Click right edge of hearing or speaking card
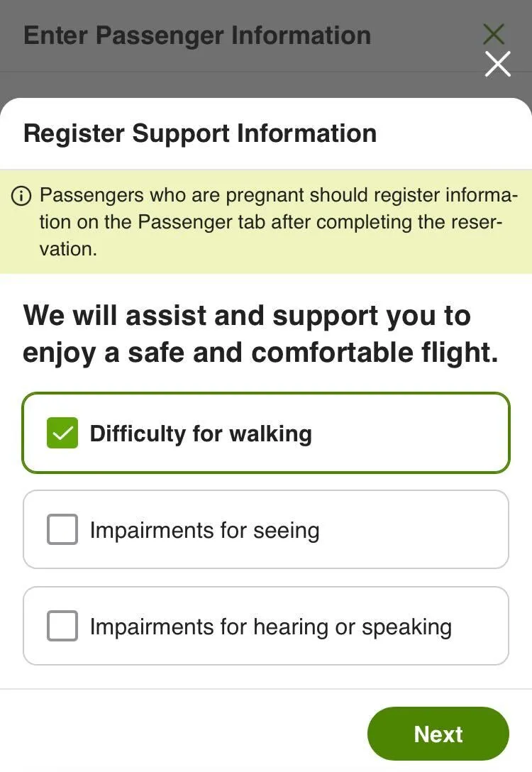Viewport: 532px width, 772px height. click(x=489, y=627)
